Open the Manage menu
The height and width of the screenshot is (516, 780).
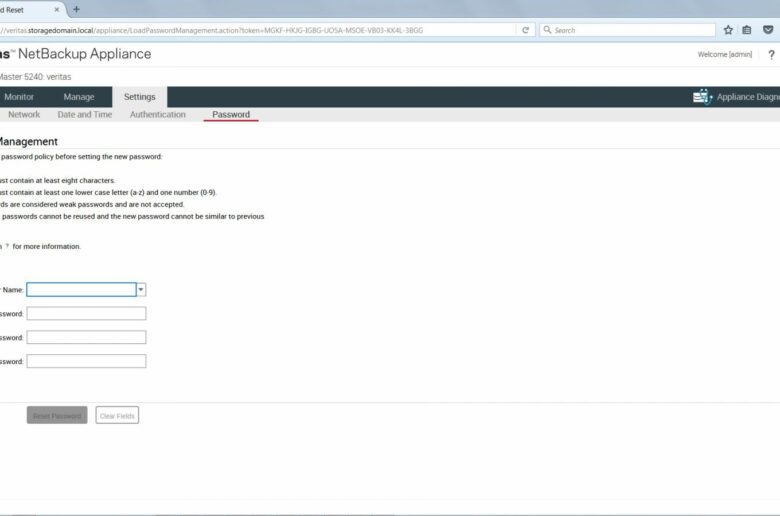[79, 97]
